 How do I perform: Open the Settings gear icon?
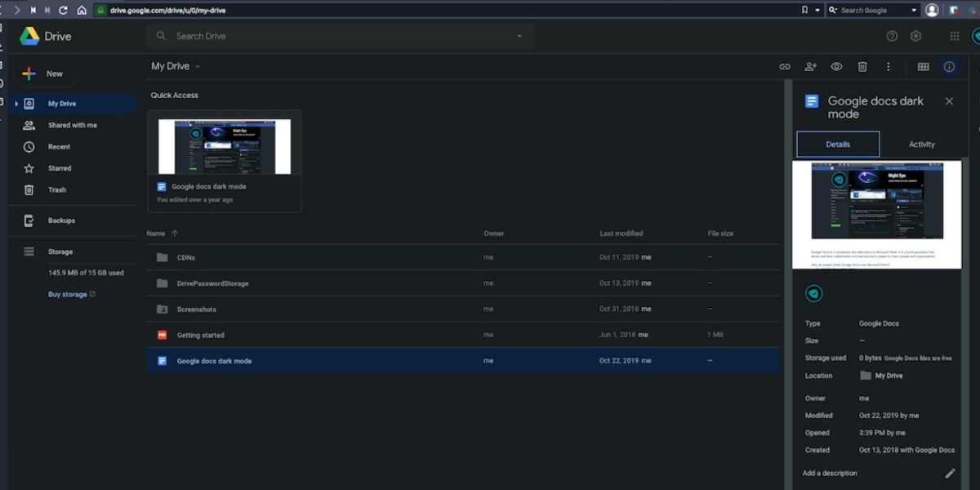(x=915, y=36)
